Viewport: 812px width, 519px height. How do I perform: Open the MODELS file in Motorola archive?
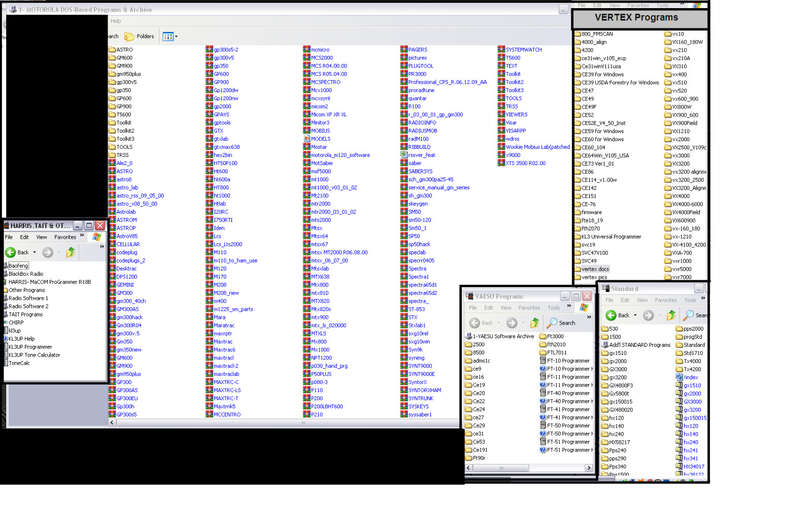pyautogui.click(x=320, y=139)
